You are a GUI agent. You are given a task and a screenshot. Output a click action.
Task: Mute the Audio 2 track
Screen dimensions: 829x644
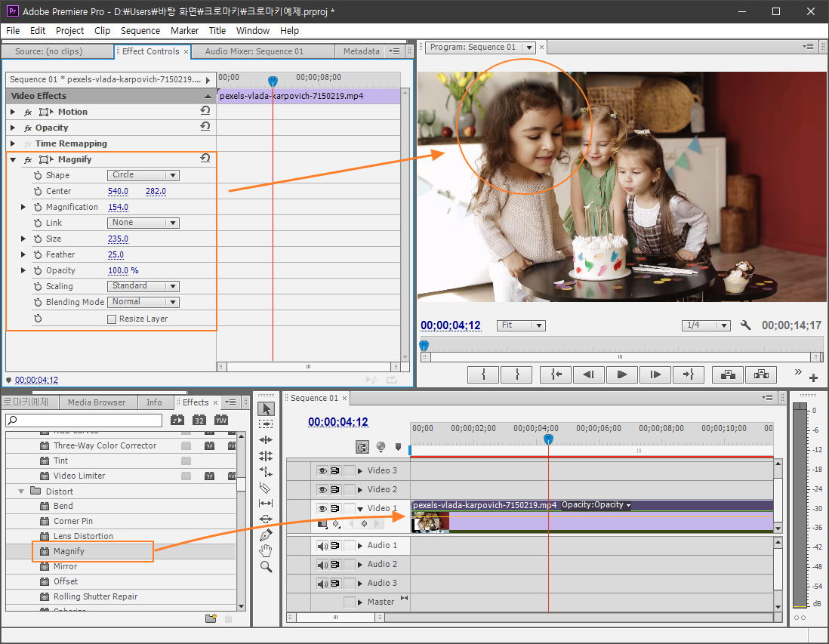click(x=322, y=565)
